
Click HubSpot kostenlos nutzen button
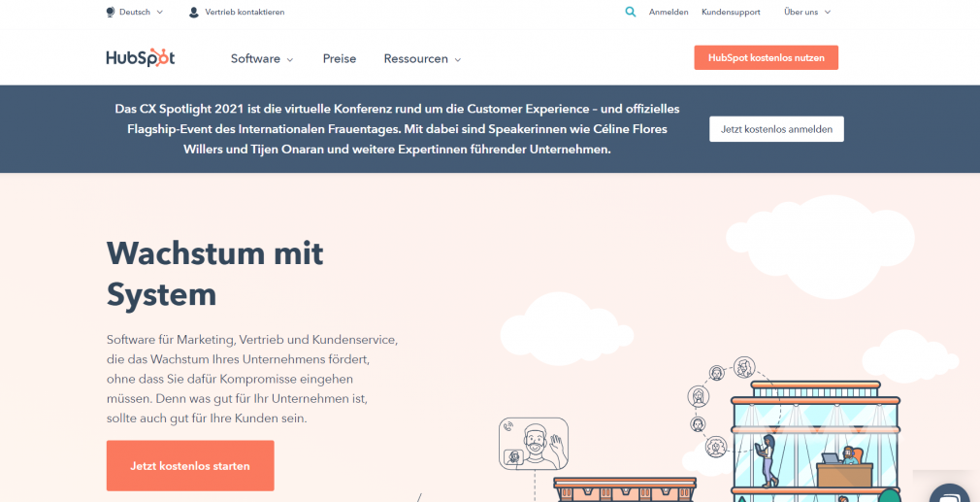point(767,57)
